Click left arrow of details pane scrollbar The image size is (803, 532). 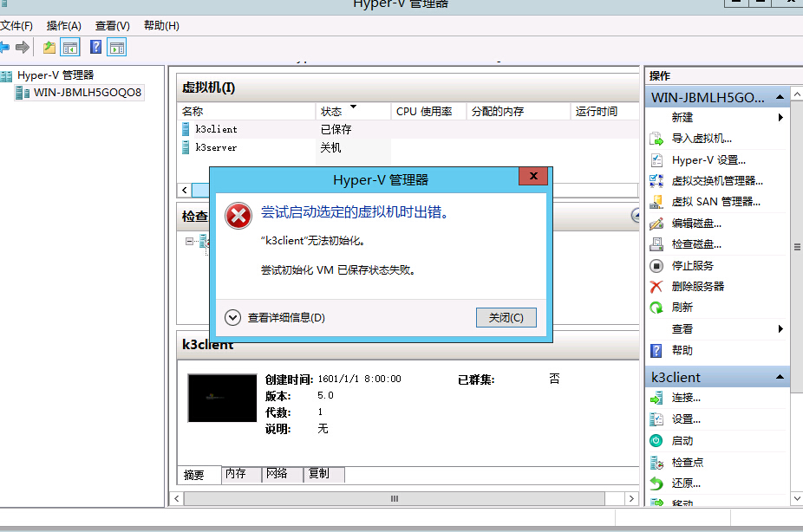pyautogui.click(x=177, y=499)
